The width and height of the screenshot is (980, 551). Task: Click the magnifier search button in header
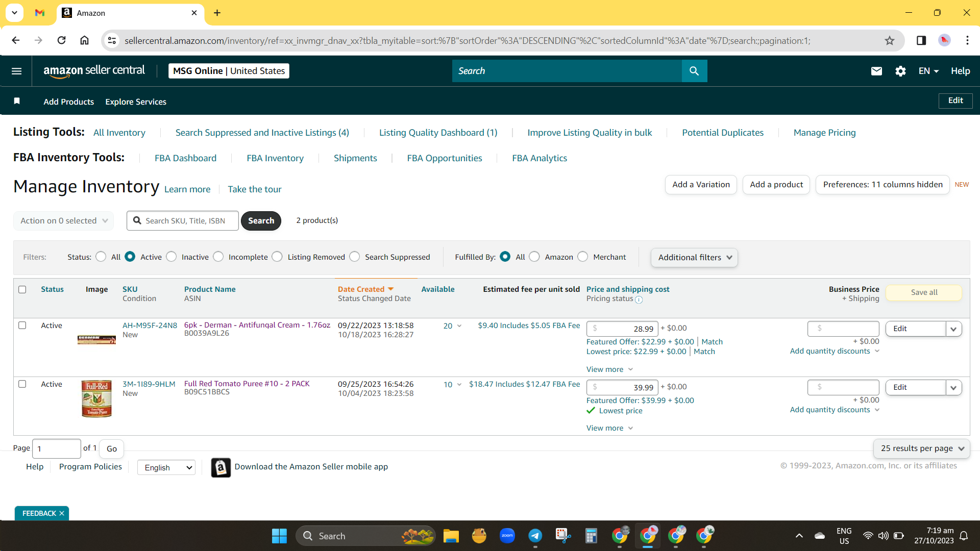694,71
